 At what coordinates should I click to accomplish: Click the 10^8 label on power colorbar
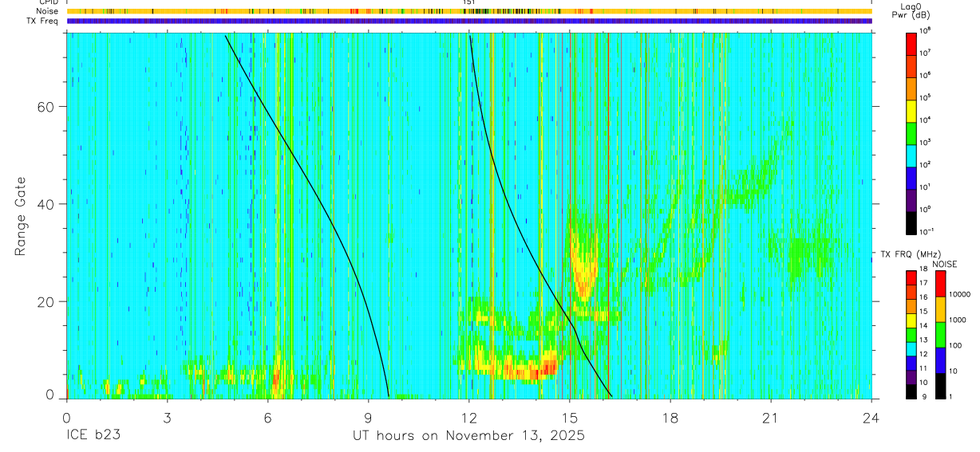click(925, 30)
